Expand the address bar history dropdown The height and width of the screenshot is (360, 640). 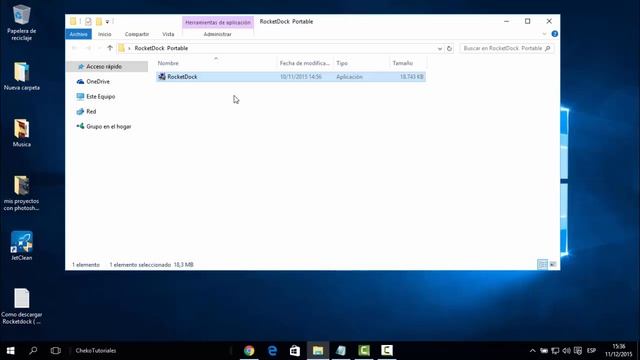pos(440,49)
